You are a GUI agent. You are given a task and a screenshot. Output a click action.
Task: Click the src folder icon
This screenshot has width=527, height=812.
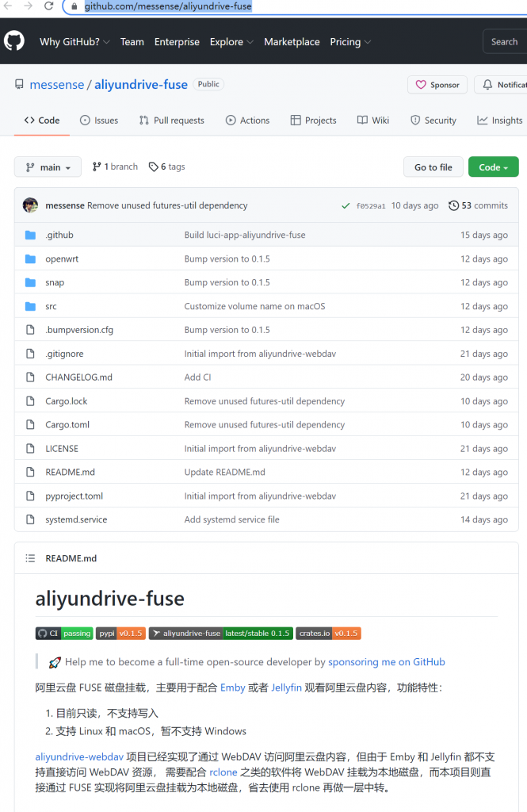(x=31, y=307)
